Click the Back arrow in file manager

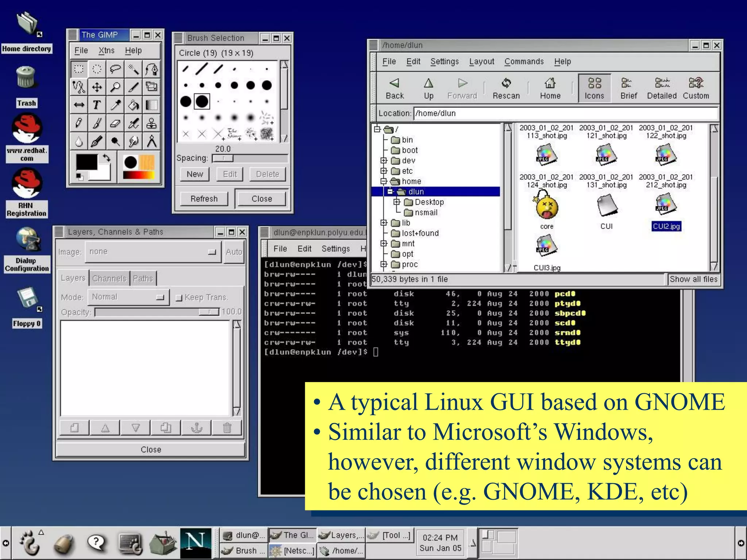tap(395, 89)
